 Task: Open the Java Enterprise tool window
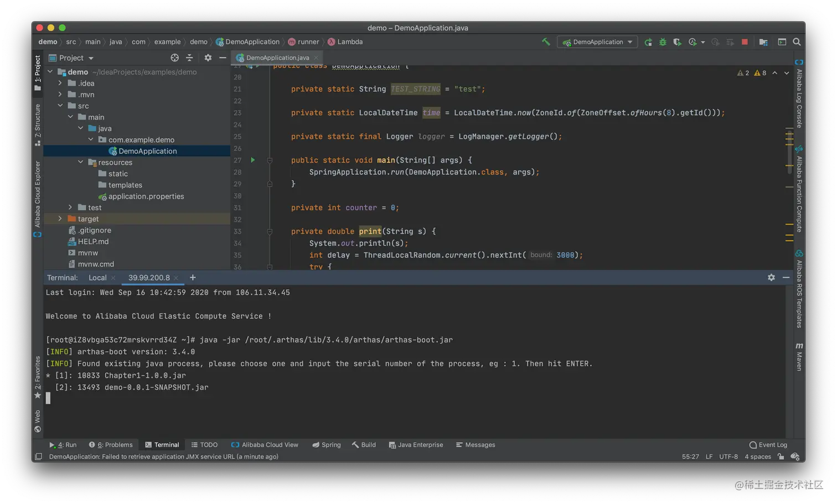(416, 445)
